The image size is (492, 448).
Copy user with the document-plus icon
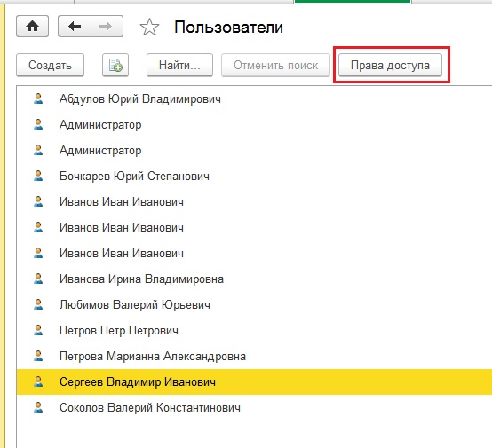pos(115,66)
